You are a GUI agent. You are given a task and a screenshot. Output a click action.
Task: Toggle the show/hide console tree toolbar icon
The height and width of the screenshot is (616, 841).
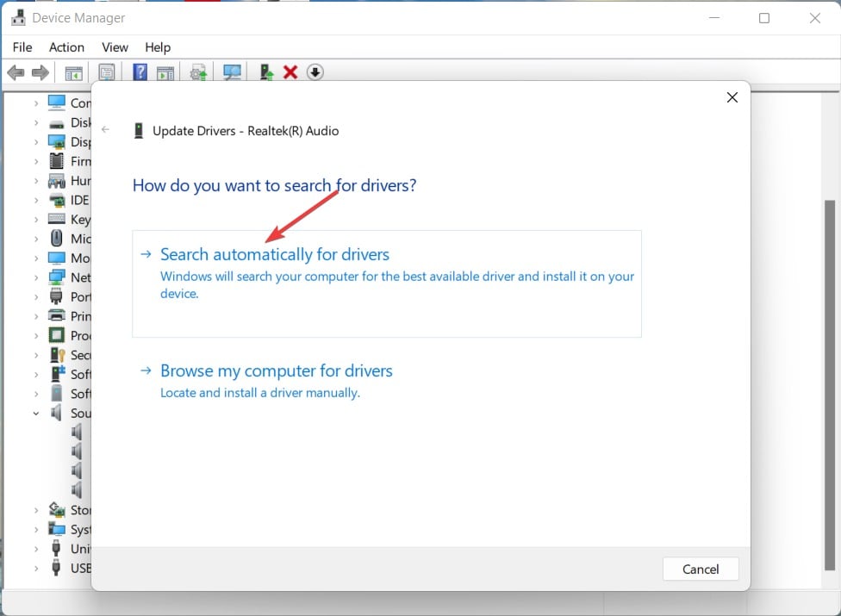click(73, 73)
